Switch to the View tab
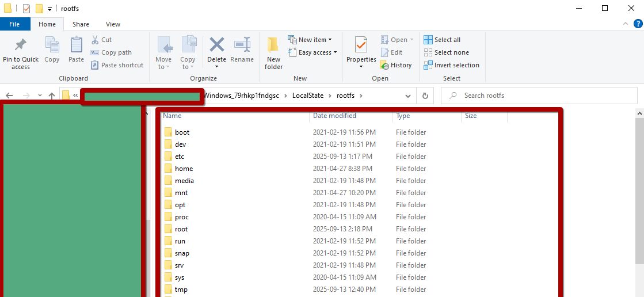Viewport: 644px width, 297px height. [113, 24]
